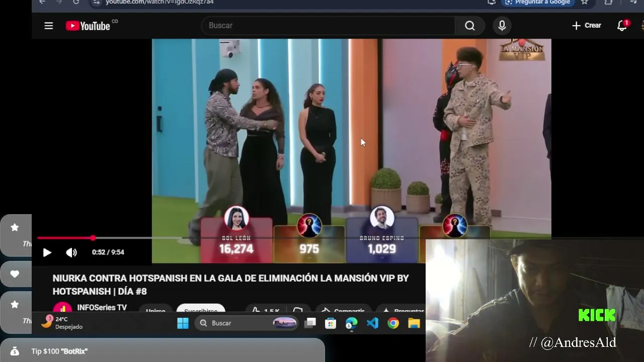644x362 pixels.
Task: Open Visual Studio Code from taskbar
Action: pyautogui.click(x=372, y=323)
